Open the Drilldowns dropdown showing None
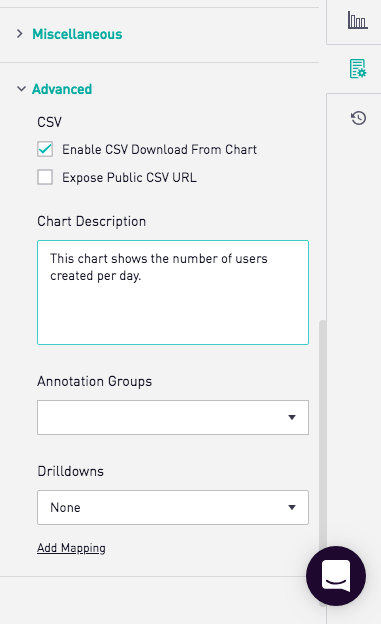This screenshot has height=624, width=381. (173, 507)
